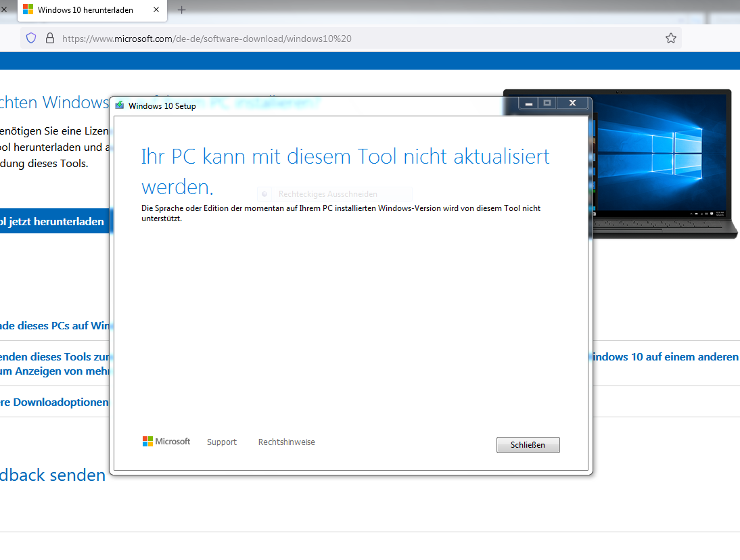Close the previous tab with X at far left

click(x=4, y=9)
